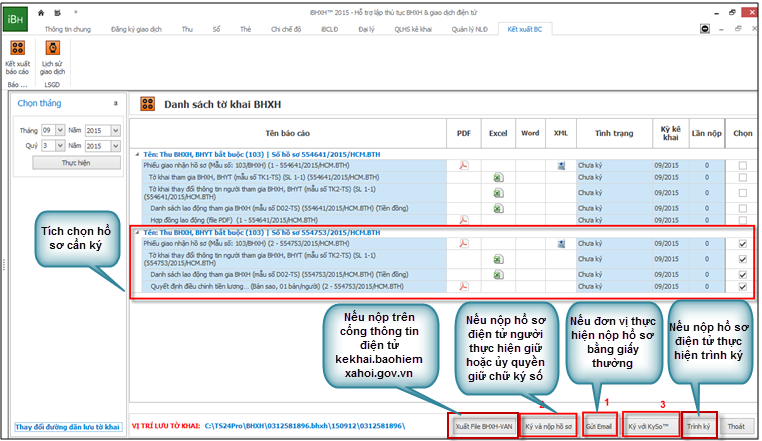Uncheck Quyết định điều chỉnh tiền lương row
Viewport: 762px width, 441px height.
741,286
